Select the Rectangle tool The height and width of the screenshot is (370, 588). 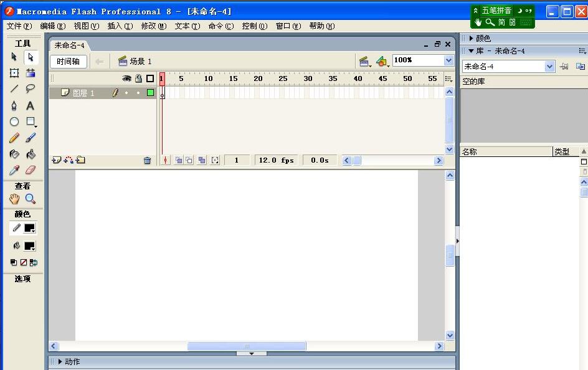tap(31, 121)
